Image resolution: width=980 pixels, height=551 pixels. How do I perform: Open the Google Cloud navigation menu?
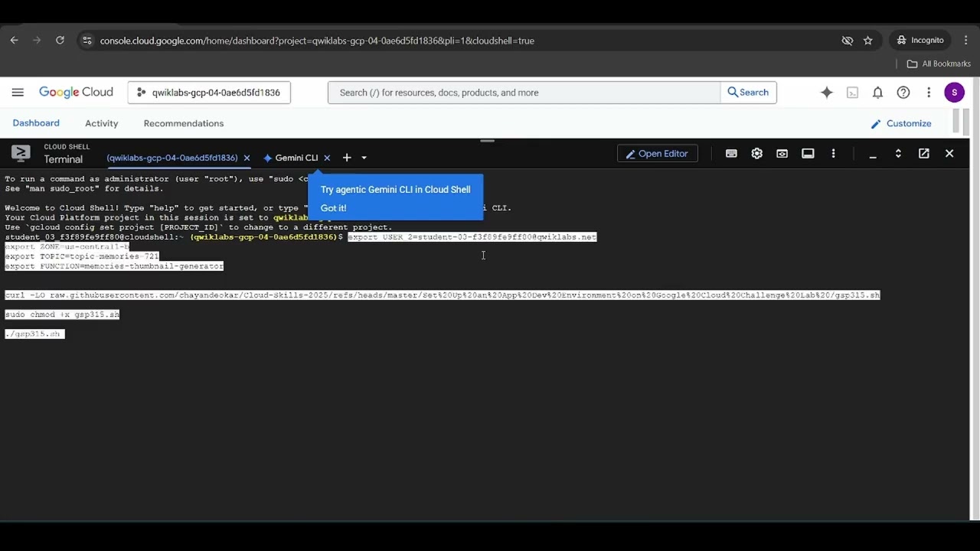pos(18,93)
